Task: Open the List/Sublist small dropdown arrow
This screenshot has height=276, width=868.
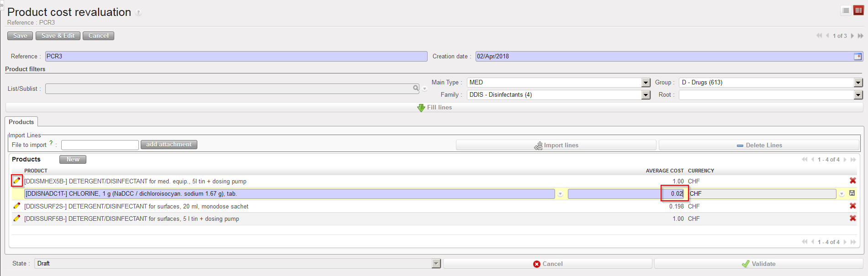Action: pyautogui.click(x=424, y=89)
